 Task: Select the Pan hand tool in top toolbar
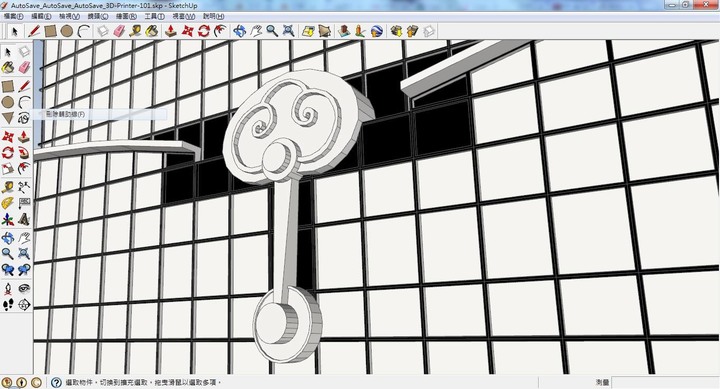point(256,31)
